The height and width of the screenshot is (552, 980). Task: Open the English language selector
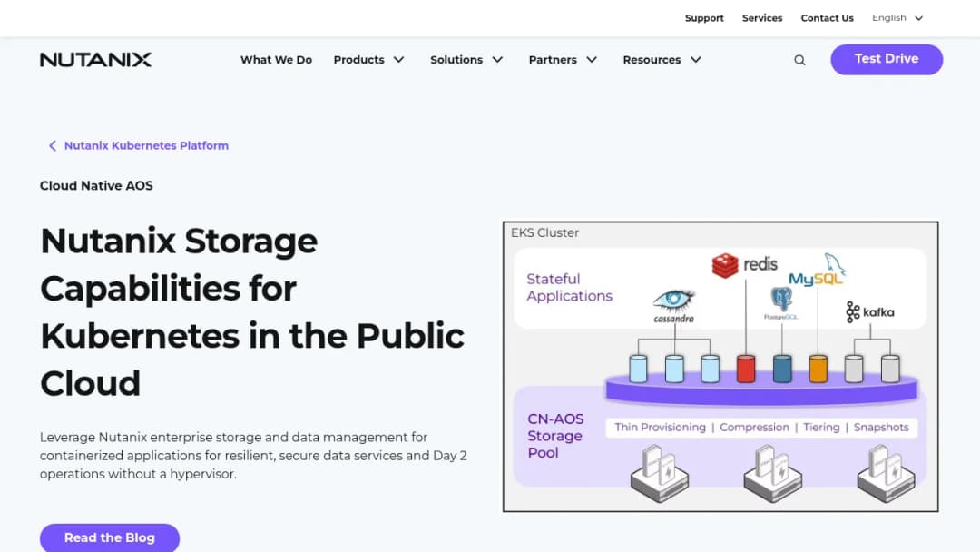(897, 18)
